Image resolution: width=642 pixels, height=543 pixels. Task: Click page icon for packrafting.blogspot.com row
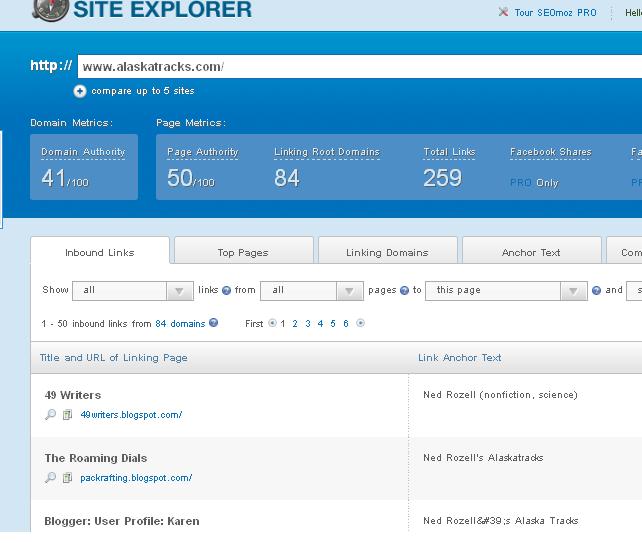click(x=67, y=477)
